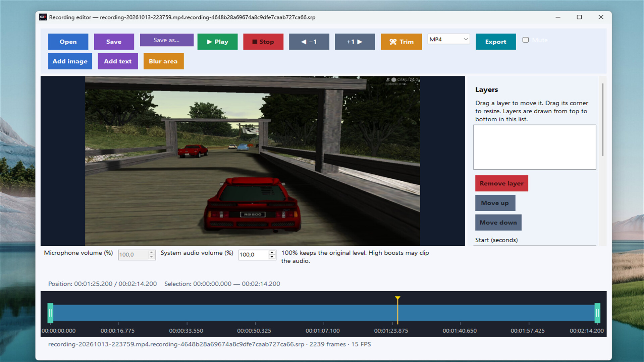The height and width of the screenshot is (362, 644).
Task: Add a text layer
Action: point(118,61)
